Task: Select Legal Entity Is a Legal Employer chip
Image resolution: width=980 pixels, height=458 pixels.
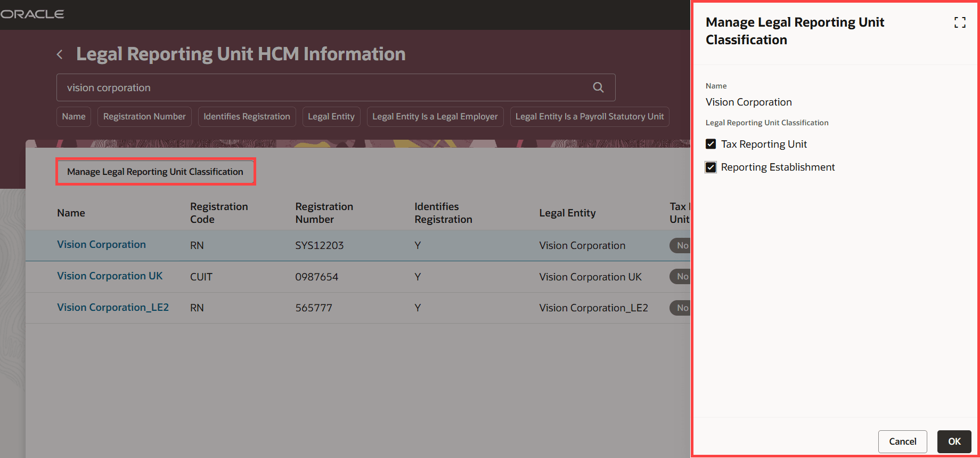Action: (x=435, y=117)
